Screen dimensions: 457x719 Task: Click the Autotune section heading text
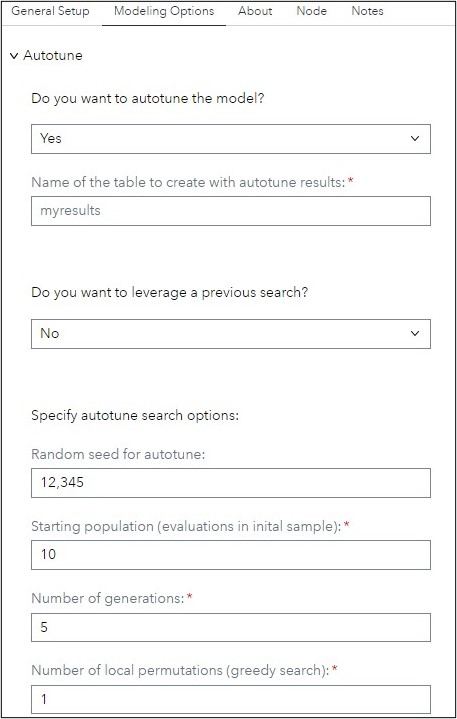53,55
